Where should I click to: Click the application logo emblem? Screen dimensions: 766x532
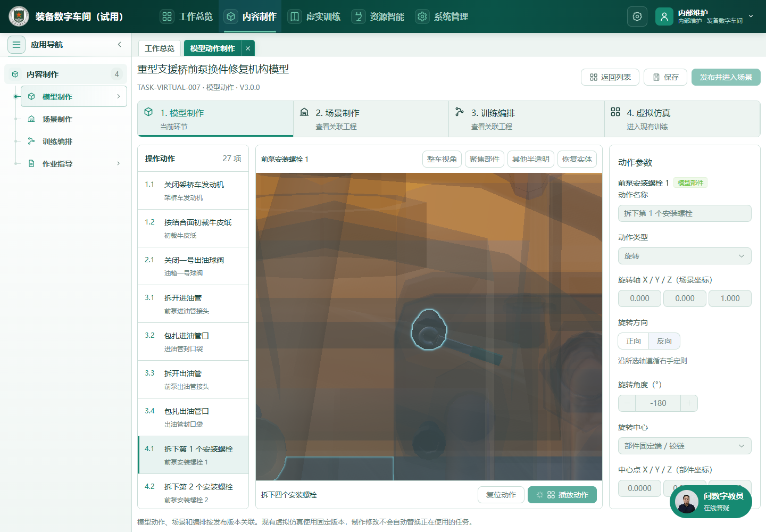(x=19, y=16)
